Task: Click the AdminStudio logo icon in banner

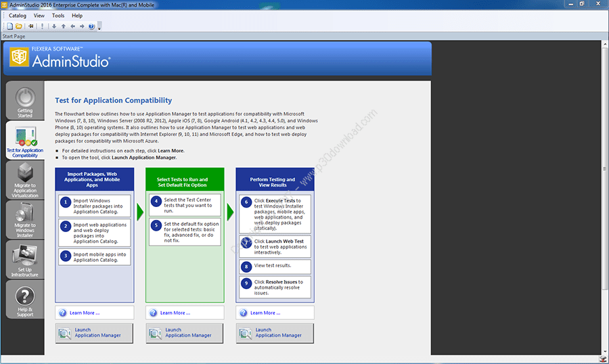Action: click(20, 57)
